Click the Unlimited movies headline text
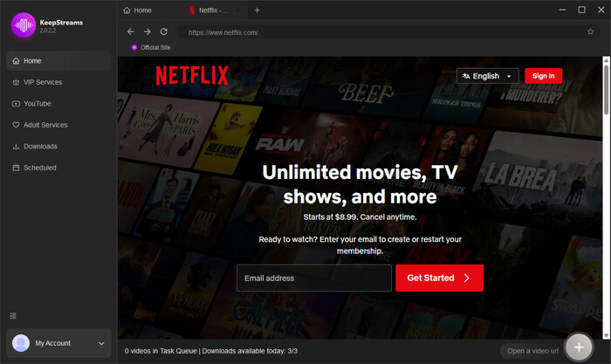The image size is (611, 364). click(360, 184)
